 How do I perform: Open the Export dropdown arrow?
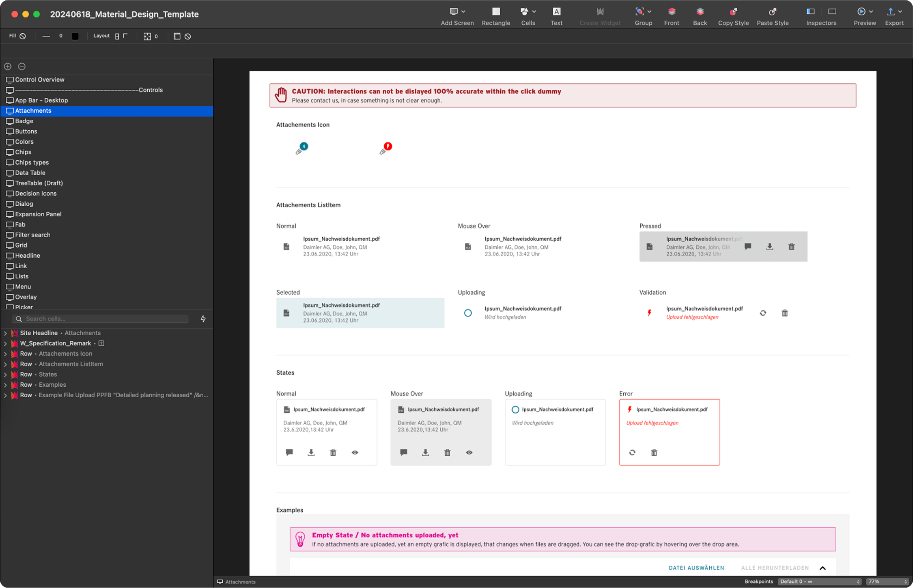point(900,12)
